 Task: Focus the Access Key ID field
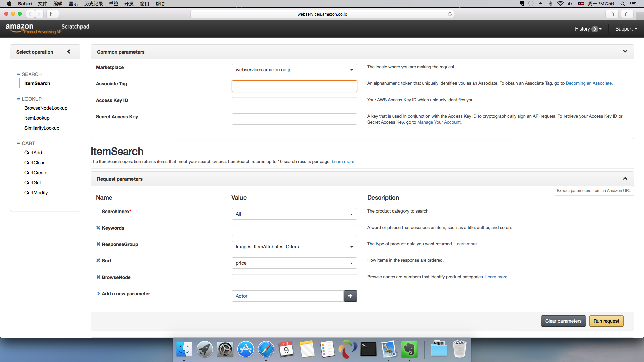(294, 103)
